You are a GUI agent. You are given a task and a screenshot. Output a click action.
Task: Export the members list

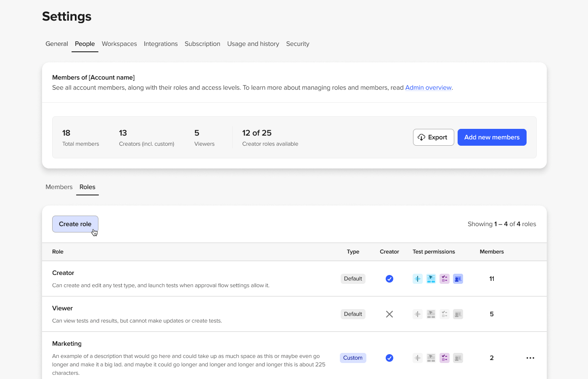tap(433, 137)
